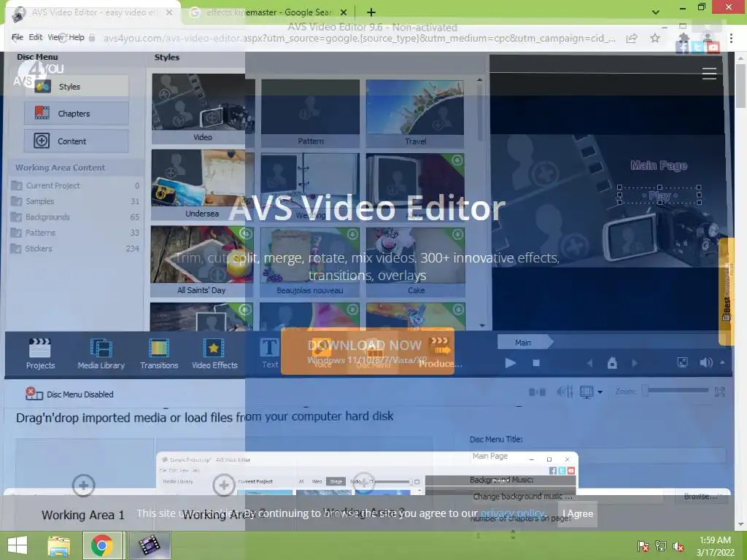The width and height of the screenshot is (747, 560).
Task: Click the DOWNLOAD NOW button
Action: [368, 351]
